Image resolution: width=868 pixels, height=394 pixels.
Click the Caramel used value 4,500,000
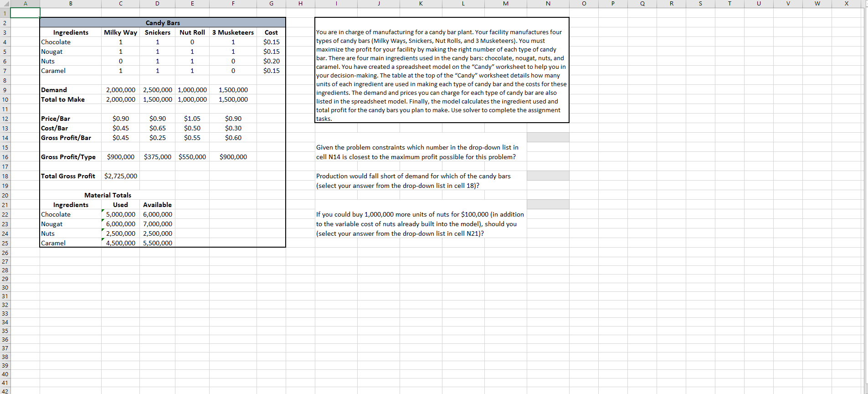120,243
